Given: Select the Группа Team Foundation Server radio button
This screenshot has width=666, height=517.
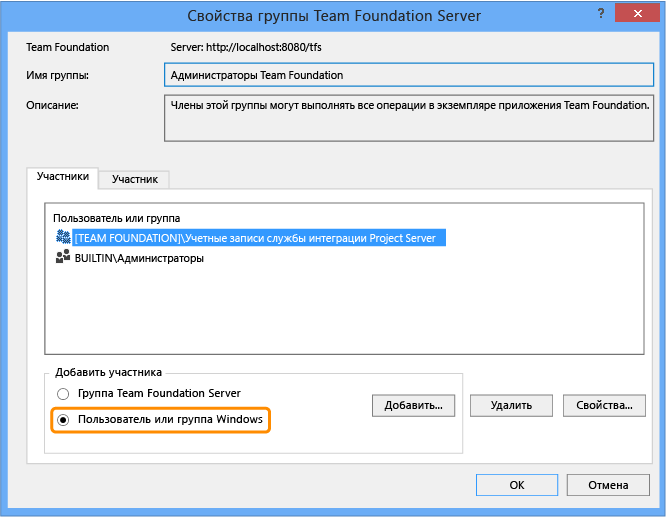Looking at the screenshot, I should pos(63,394).
